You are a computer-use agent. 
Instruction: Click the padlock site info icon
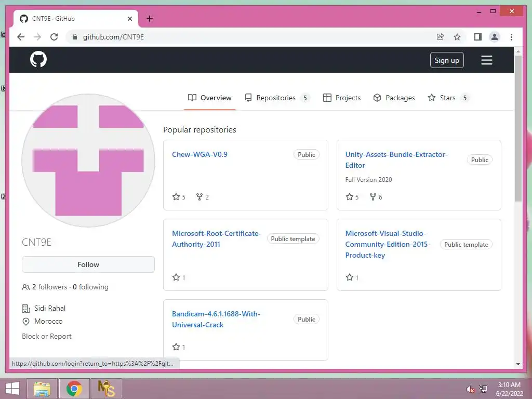(75, 37)
